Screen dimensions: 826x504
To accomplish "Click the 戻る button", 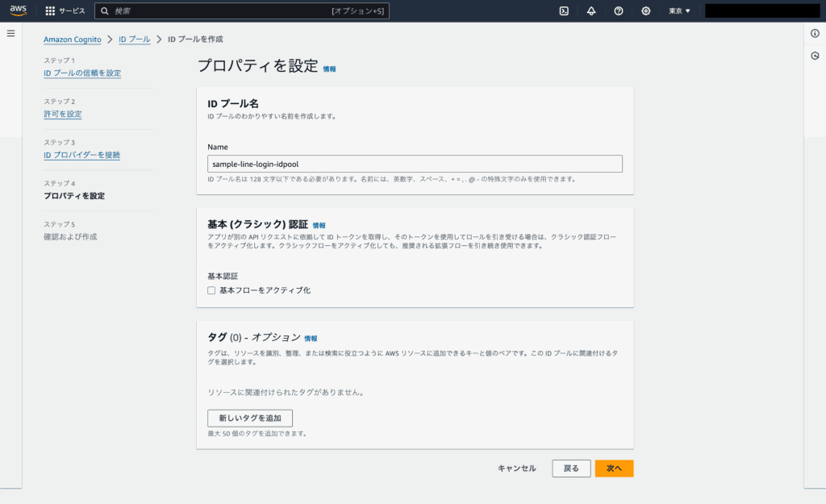I will coord(571,469).
